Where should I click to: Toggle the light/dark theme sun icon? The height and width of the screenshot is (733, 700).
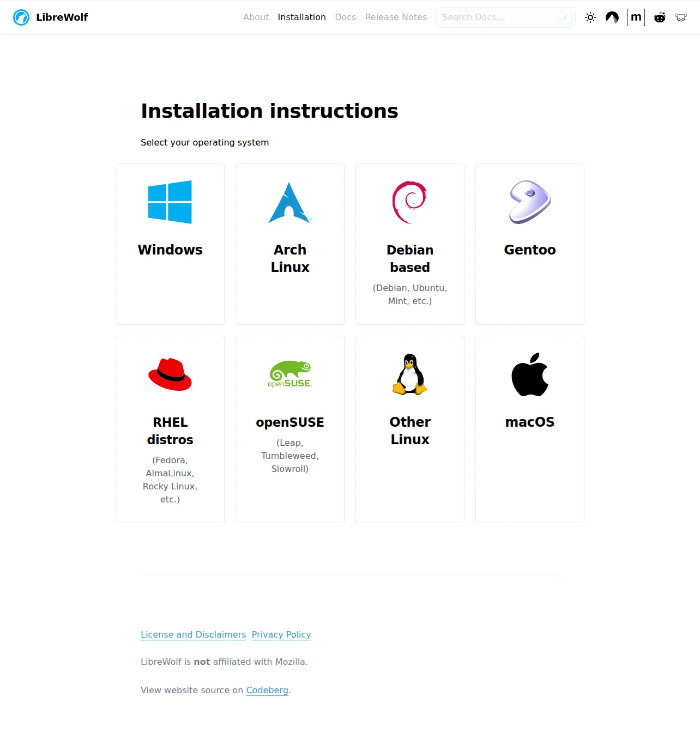[590, 17]
